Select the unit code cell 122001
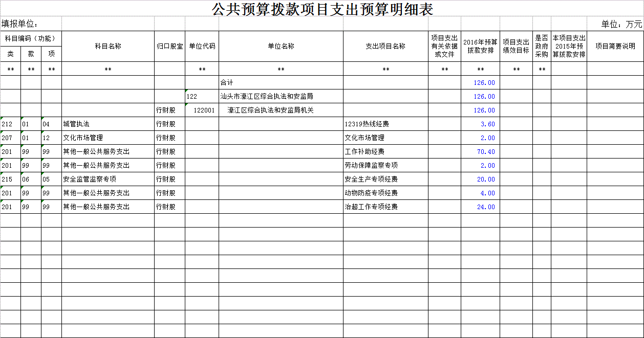The image size is (644, 338). click(x=202, y=110)
